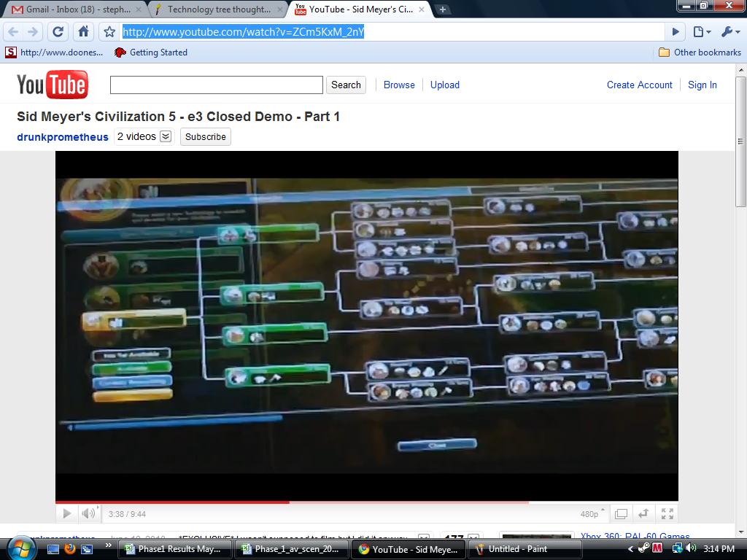The width and height of the screenshot is (747, 560).
Task: Open the system volume tray icon
Action: 691,548
